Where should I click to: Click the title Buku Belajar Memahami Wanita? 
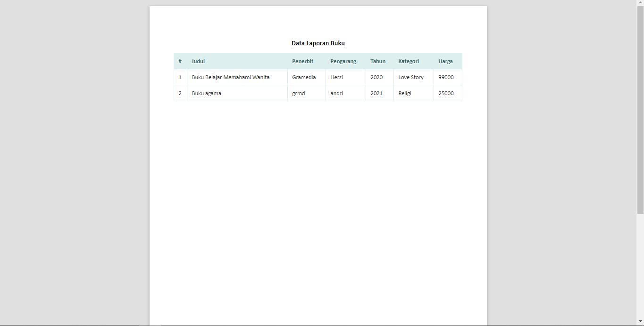coord(231,77)
